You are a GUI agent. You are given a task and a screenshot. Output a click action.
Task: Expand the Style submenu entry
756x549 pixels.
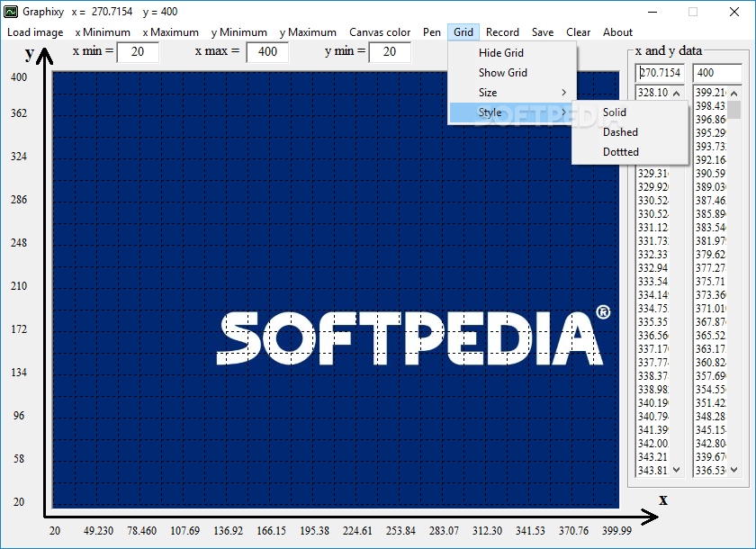pos(511,112)
